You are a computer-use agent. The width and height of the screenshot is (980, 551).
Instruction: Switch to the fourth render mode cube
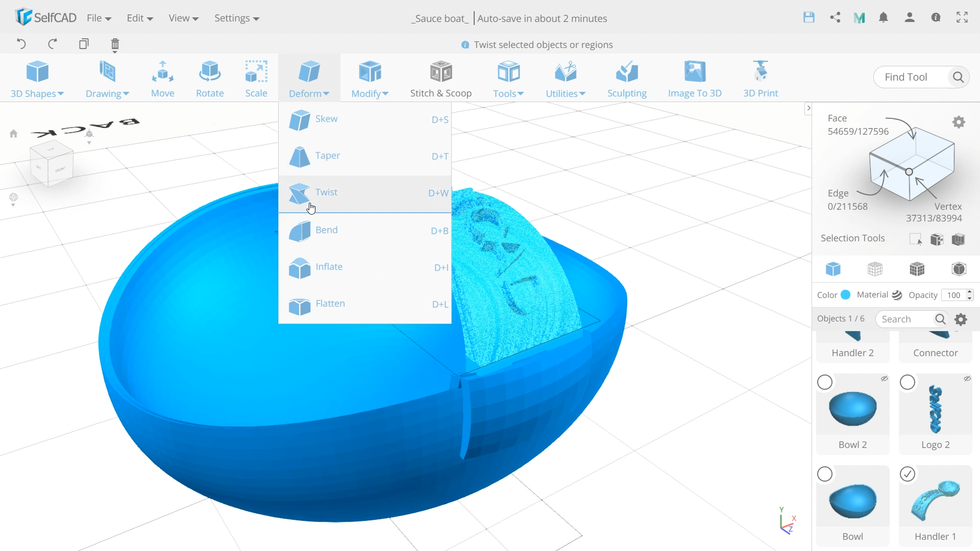pos(959,269)
